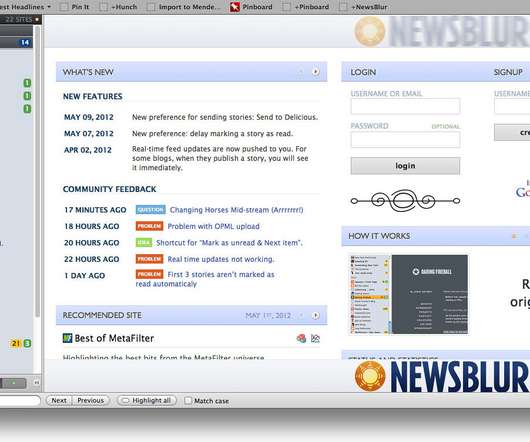Click the NewsBlur sun logo at the bottom
Screen dimensions: 530x442
tap(370, 376)
